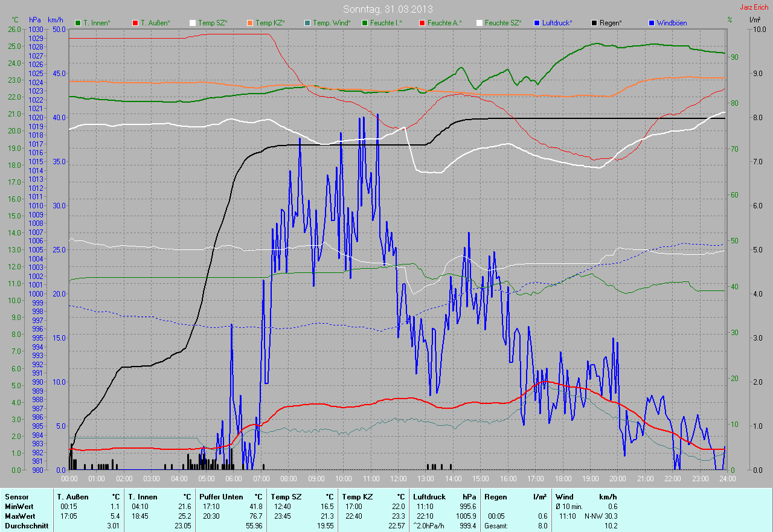Click the Jarz Erich label
This screenshot has width=773, height=532.
pyautogui.click(x=754, y=7)
